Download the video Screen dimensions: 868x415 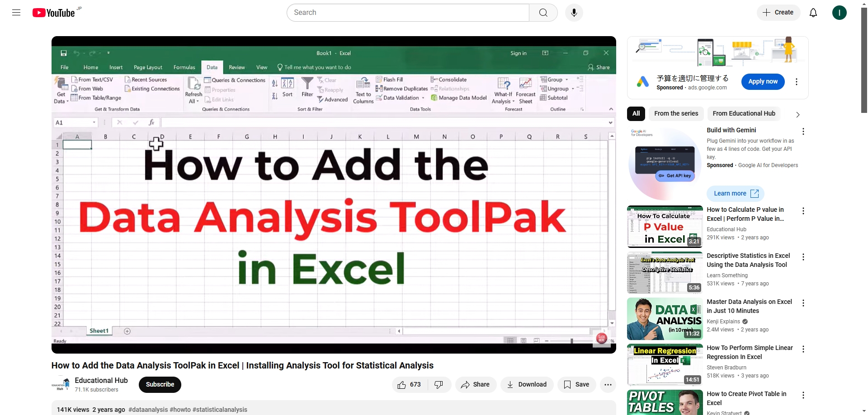click(527, 385)
